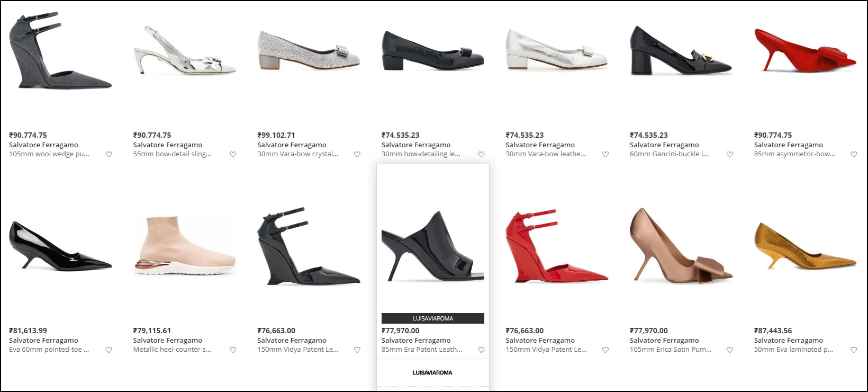Click the ₹99,102.71 price
The image size is (868, 392).
276,135
